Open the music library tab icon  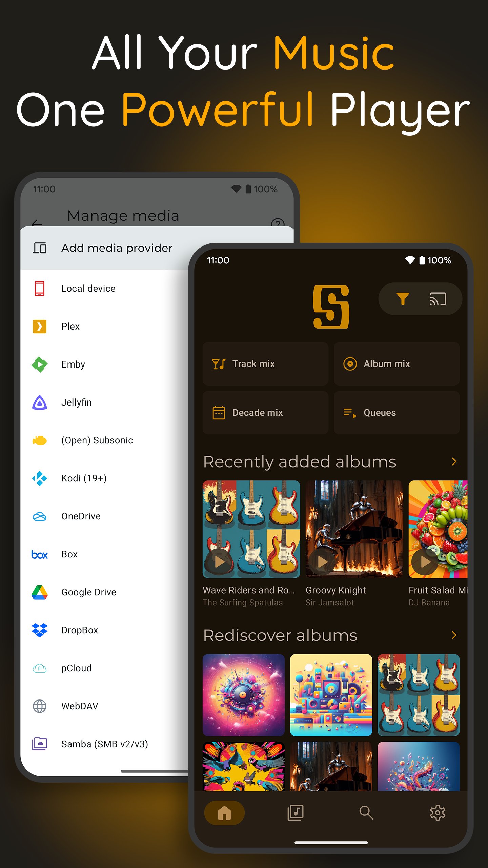pyautogui.click(x=295, y=813)
